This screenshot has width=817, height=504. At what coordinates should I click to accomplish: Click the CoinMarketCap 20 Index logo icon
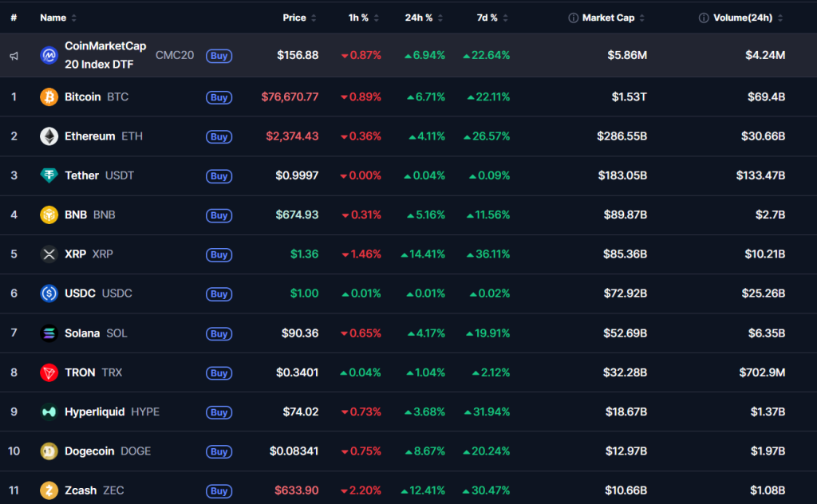point(49,55)
